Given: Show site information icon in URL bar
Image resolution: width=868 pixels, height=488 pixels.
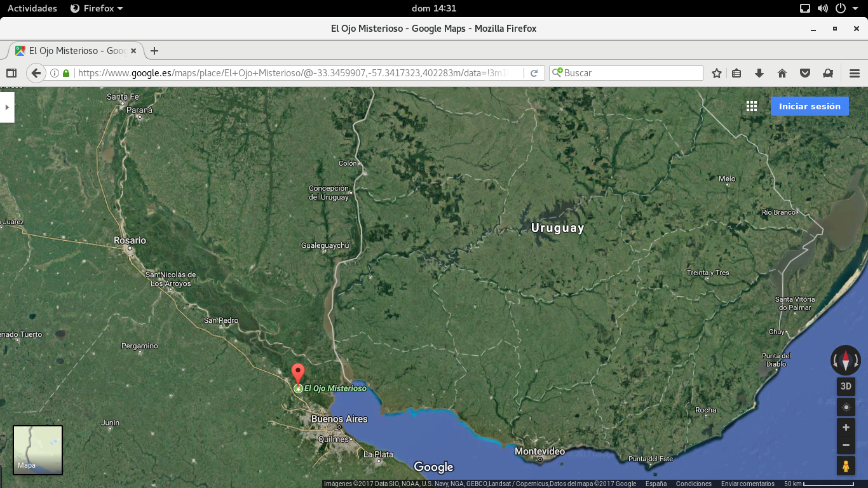Looking at the screenshot, I should (55, 73).
